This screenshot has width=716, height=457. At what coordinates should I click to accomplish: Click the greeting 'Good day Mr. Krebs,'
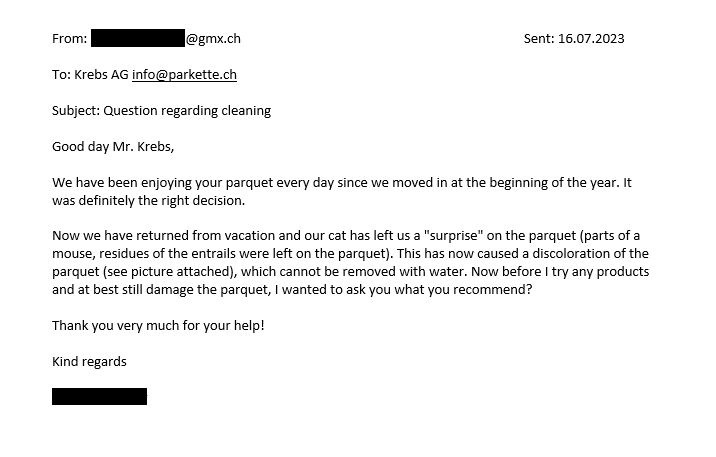113,147
